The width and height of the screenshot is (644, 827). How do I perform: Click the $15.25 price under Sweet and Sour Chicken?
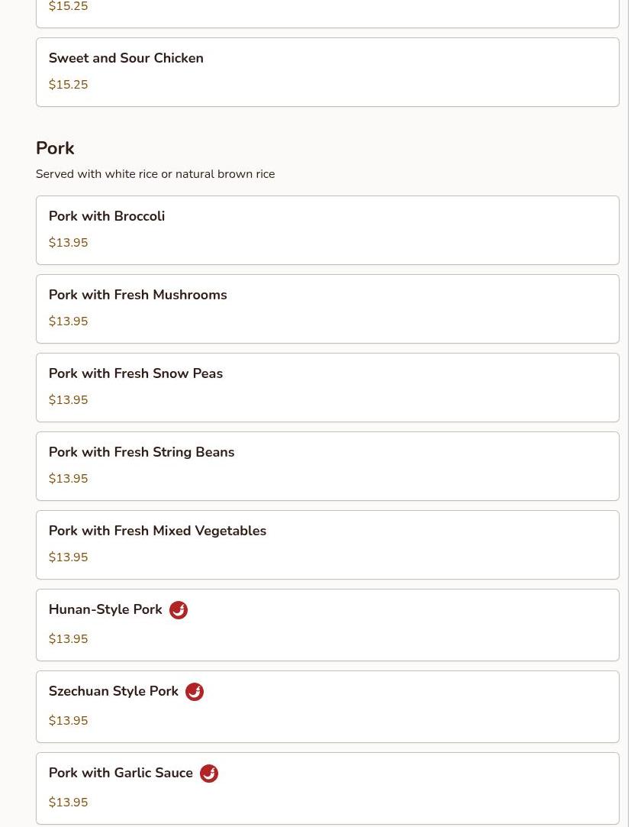click(x=68, y=85)
